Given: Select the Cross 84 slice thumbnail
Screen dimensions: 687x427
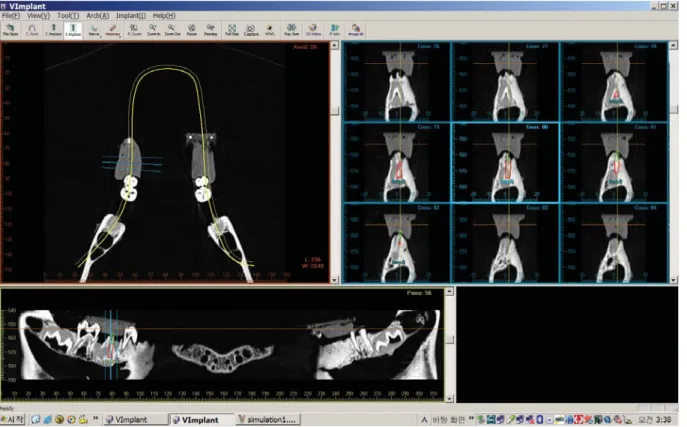Looking at the screenshot, I should pos(614,243).
